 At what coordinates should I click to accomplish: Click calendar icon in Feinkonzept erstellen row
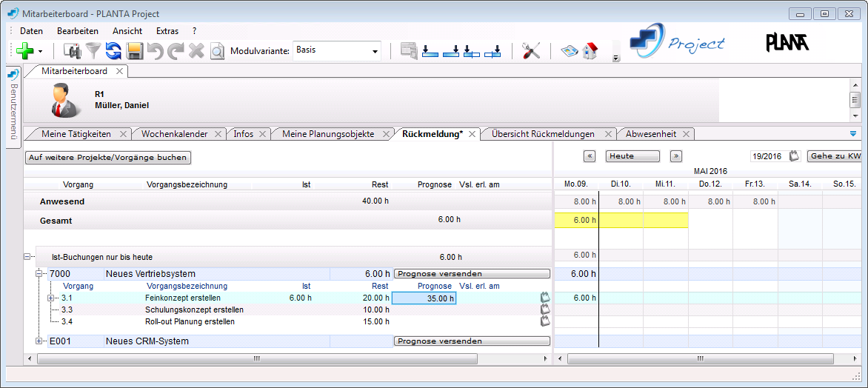tap(545, 298)
